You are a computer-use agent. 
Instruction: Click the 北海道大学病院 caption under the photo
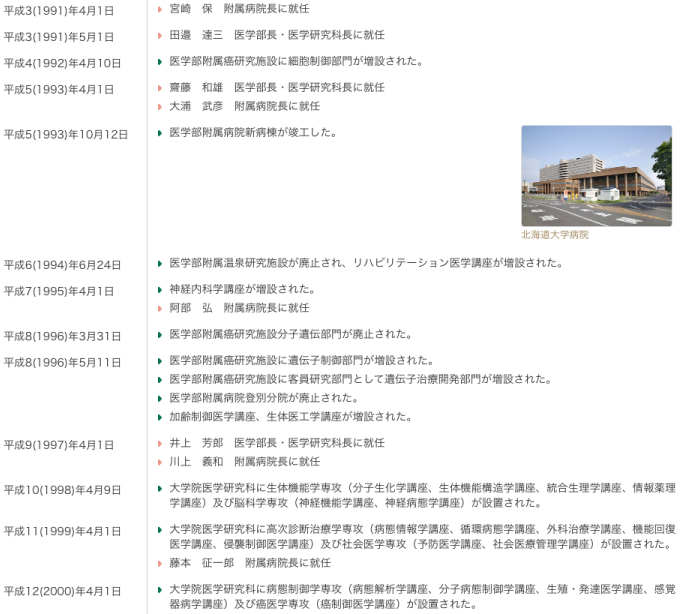[x=555, y=235]
